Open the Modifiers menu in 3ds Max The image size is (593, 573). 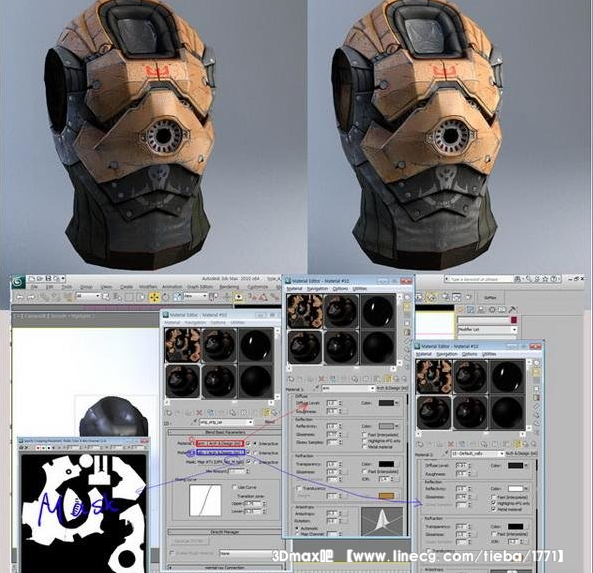pyautogui.click(x=148, y=287)
